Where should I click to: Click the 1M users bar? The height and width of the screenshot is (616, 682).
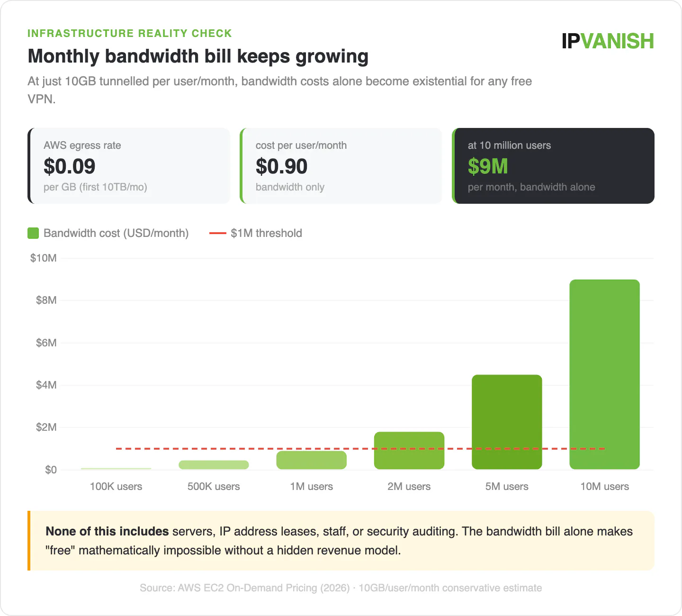click(311, 461)
